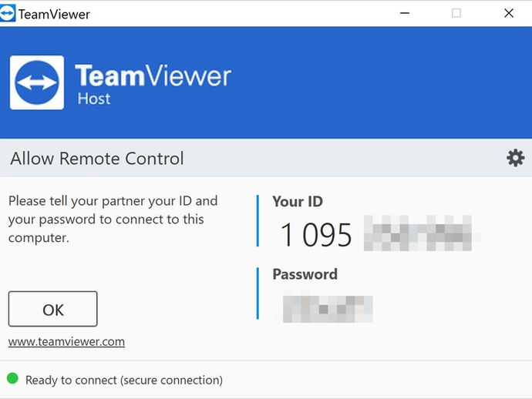This screenshot has width=532, height=399.
Task: Minimize the TeamViewer window
Action: click(x=405, y=13)
